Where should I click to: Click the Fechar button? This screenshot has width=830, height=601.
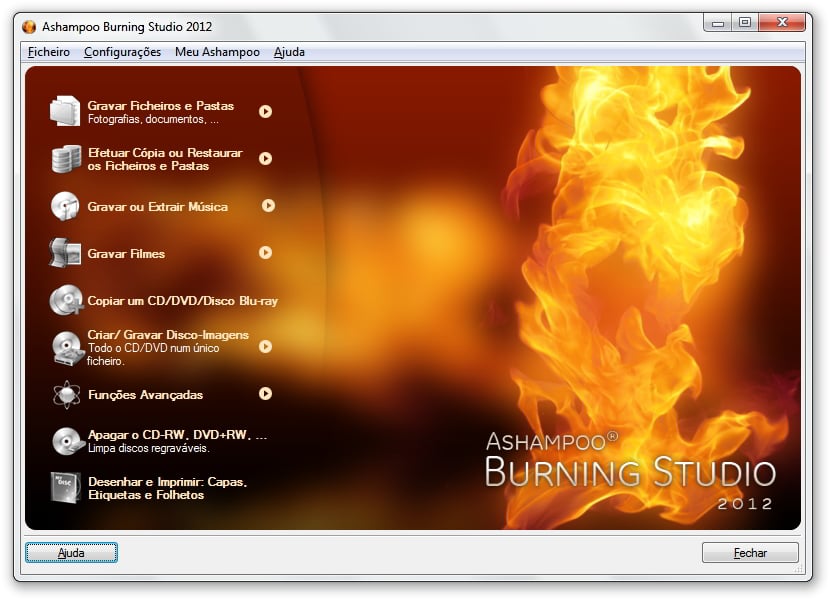click(750, 553)
